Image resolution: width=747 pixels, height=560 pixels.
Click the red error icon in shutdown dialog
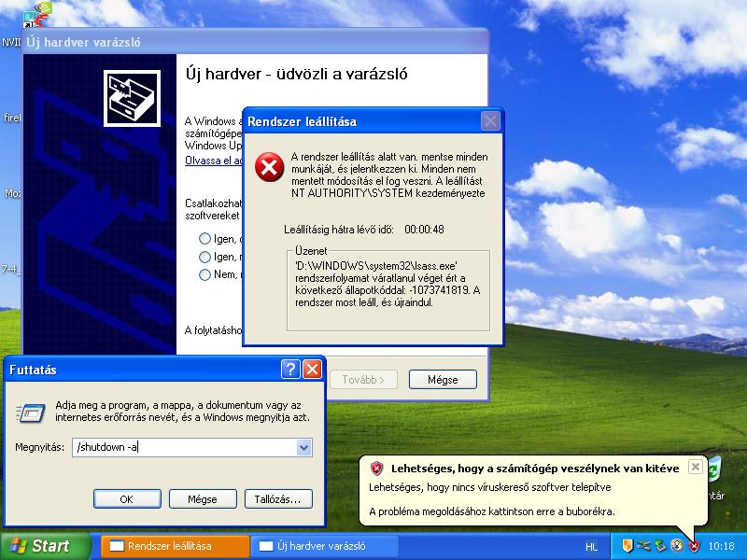click(x=269, y=168)
